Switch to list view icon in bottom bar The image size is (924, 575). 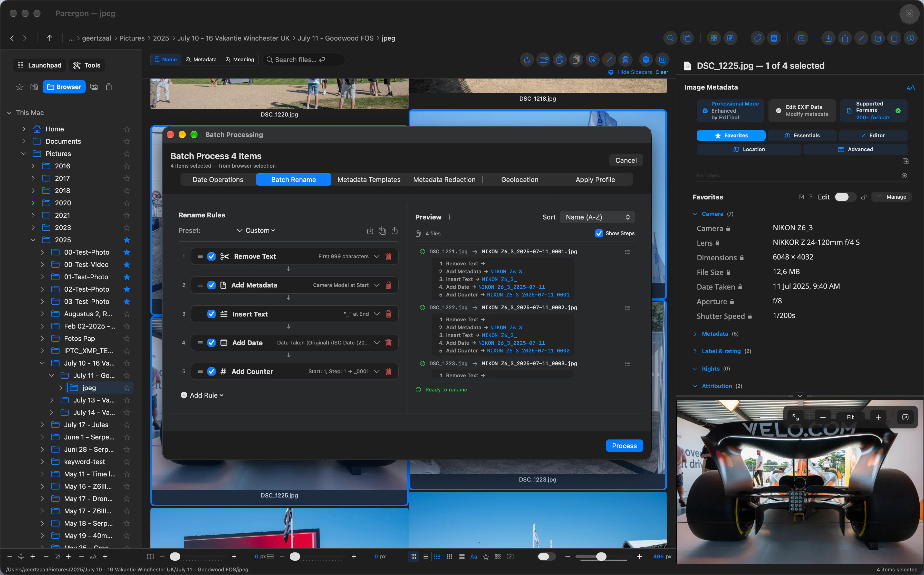click(x=425, y=556)
